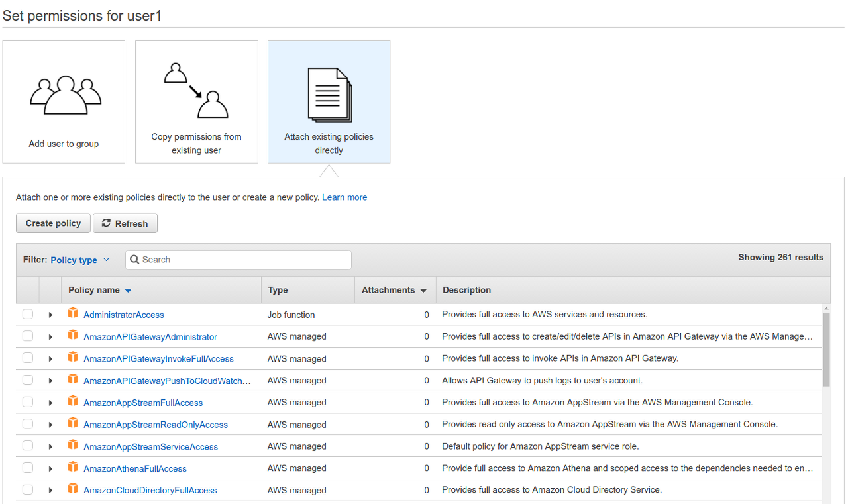Sort by the Attachments column header

pos(394,290)
